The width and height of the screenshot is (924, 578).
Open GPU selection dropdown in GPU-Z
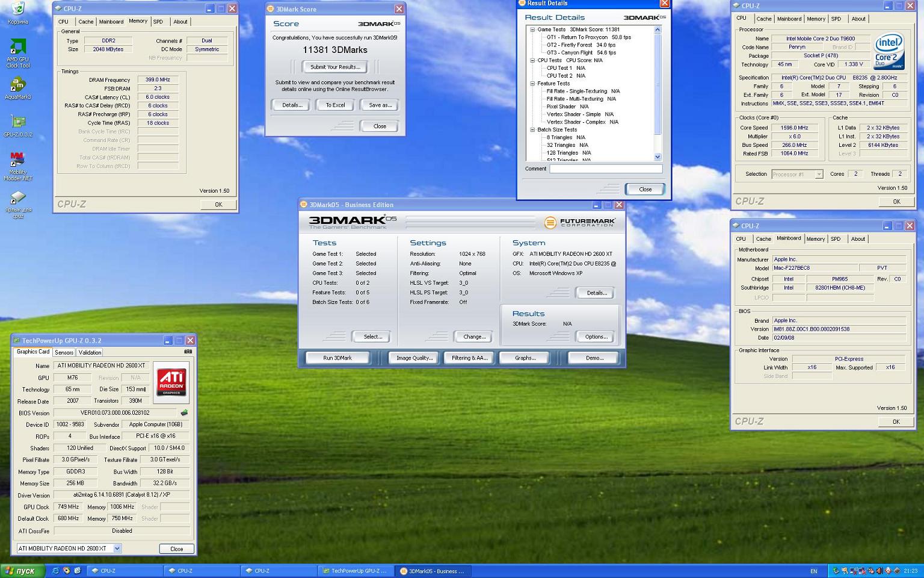pyautogui.click(x=117, y=548)
